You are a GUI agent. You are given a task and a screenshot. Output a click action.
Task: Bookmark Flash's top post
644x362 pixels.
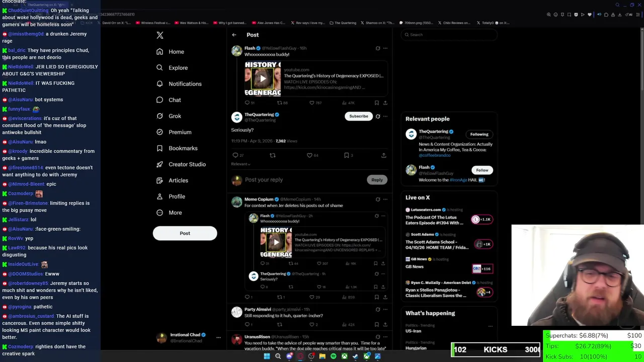[376, 103]
